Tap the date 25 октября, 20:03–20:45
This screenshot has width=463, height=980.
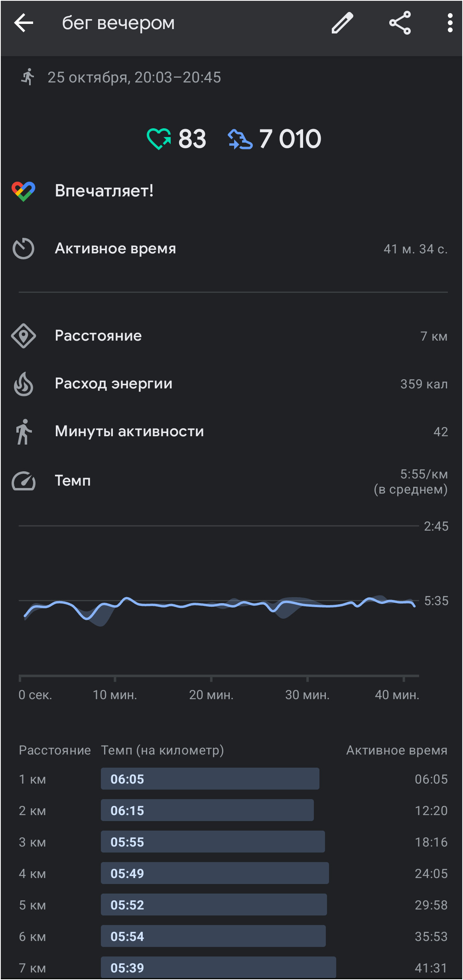tap(134, 77)
